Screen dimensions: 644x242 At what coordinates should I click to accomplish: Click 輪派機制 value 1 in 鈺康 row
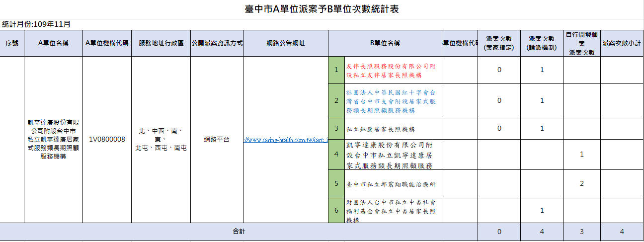[x=542, y=129]
